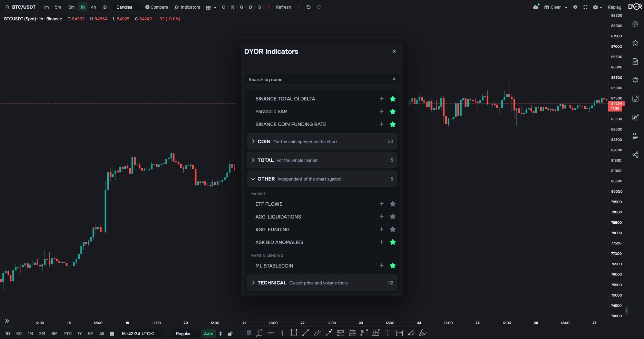Image resolution: width=644 pixels, height=339 pixels.
Task: Open the share icon in right sidebar
Action: pyautogui.click(x=635, y=155)
